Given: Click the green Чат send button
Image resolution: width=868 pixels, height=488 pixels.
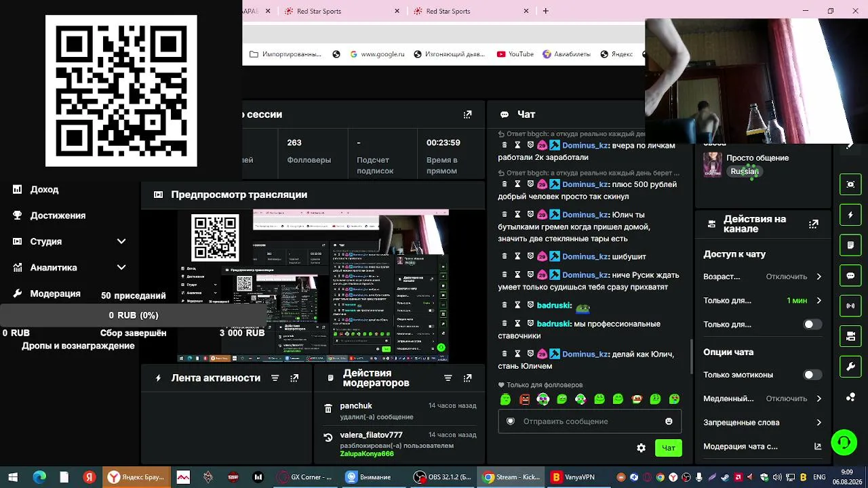Looking at the screenshot, I should click(x=669, y=448).
